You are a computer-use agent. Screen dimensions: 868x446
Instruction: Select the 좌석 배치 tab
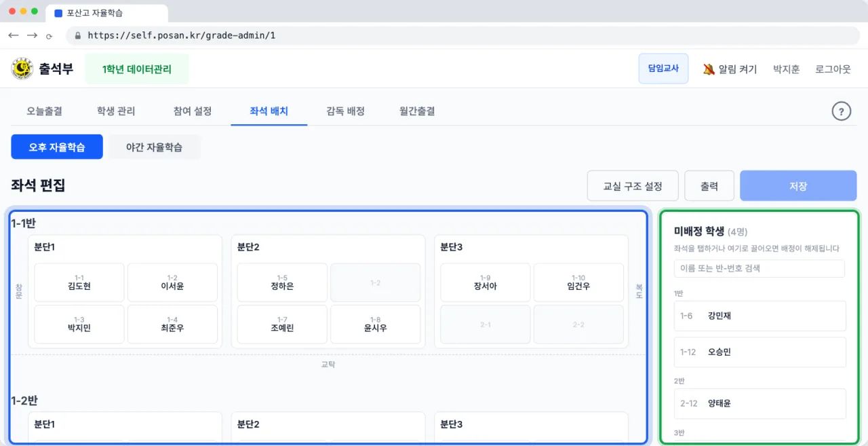tap(269, 111)
